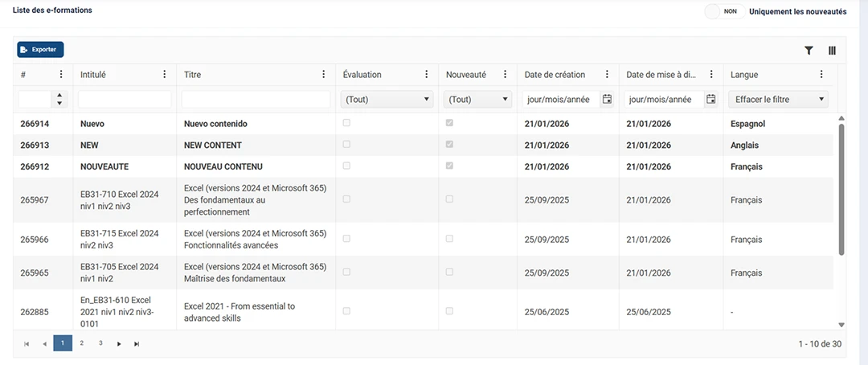Toggle Nouveauté checkbox for row 265965

(x=449, y=272)
